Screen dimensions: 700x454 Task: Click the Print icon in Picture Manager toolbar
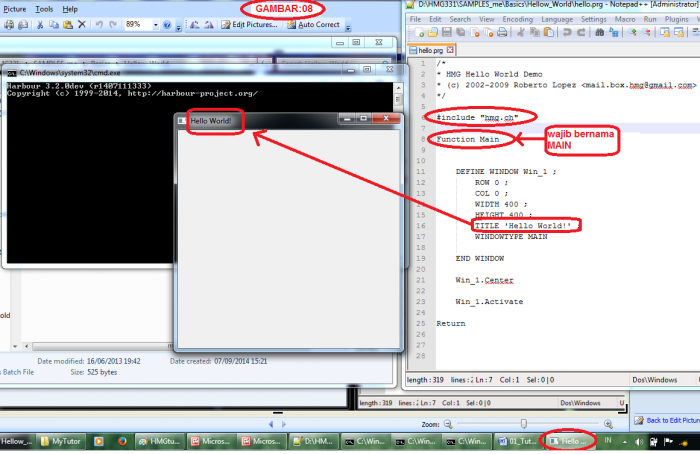click(x=9, y=25)
